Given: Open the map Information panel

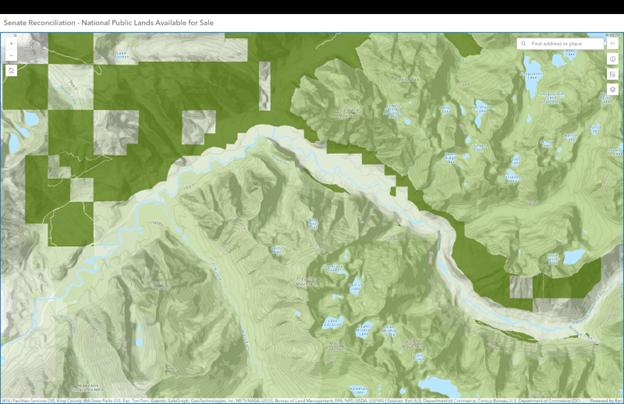Looking at the screenshot, I should [x=612, y=59].
